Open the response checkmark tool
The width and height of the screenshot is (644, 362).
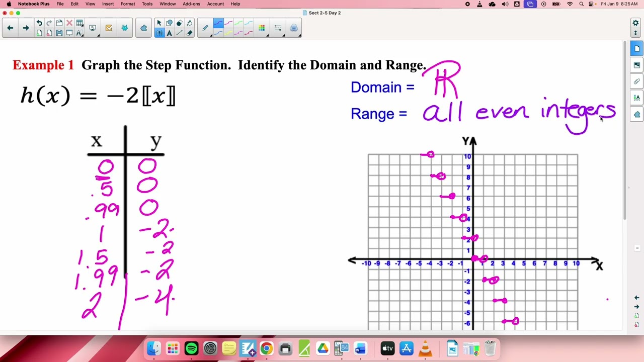pyautogui.click(x=109, y=28)
